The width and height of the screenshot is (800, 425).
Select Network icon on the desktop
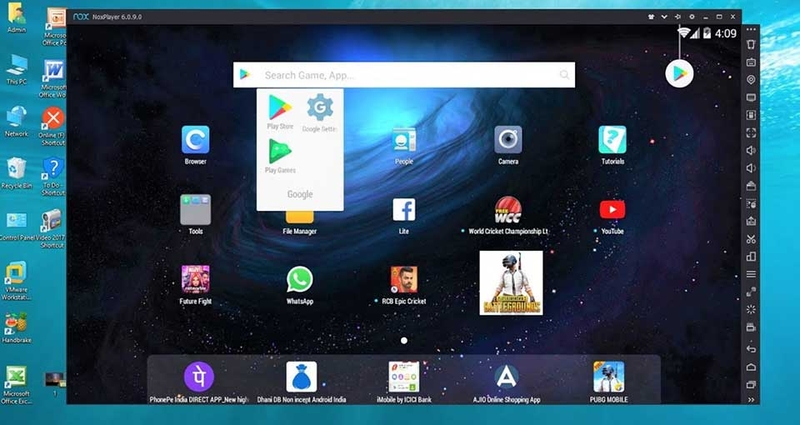point(17,121)
